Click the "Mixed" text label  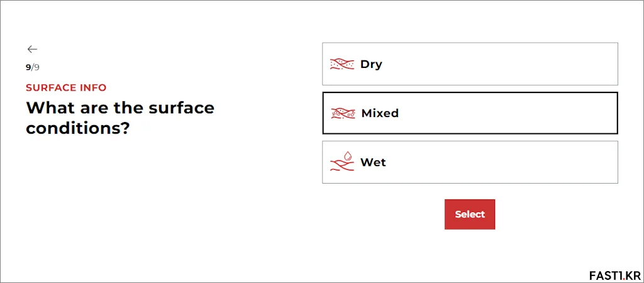coord(380,113)
